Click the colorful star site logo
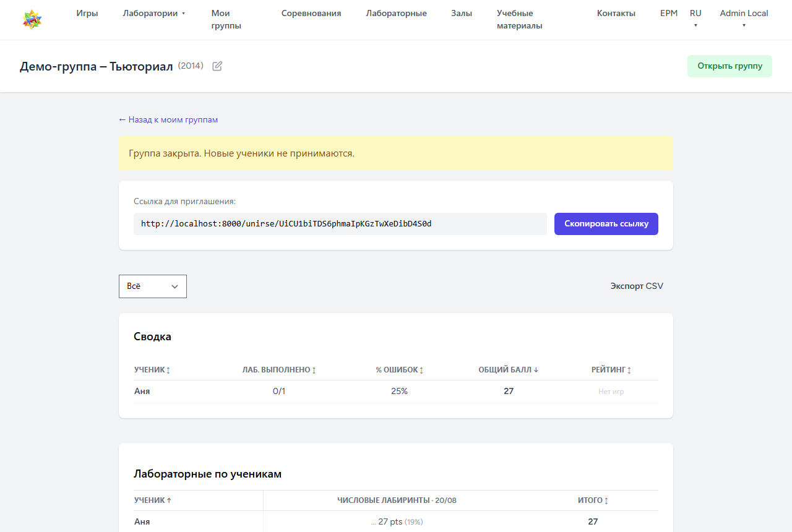The image size is (792, 532). point(32,20)
